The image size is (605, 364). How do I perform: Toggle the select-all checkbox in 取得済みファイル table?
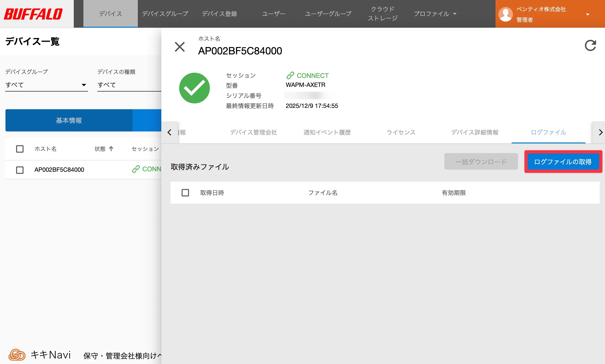click(x=185, y=193)
